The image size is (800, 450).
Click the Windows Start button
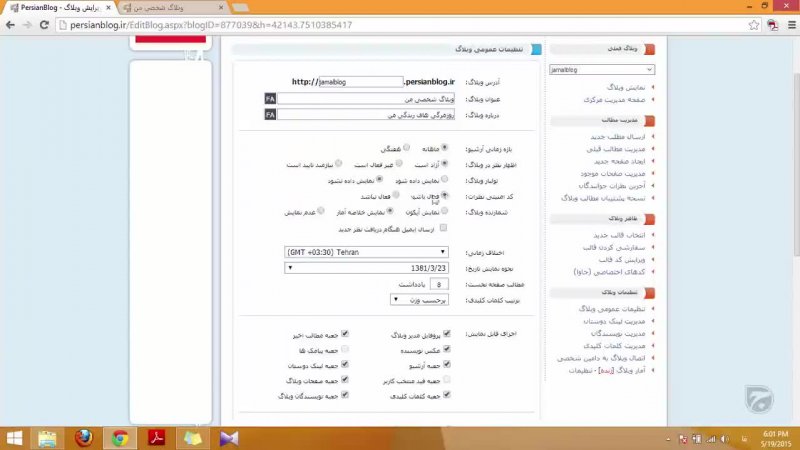coord(14,437)
